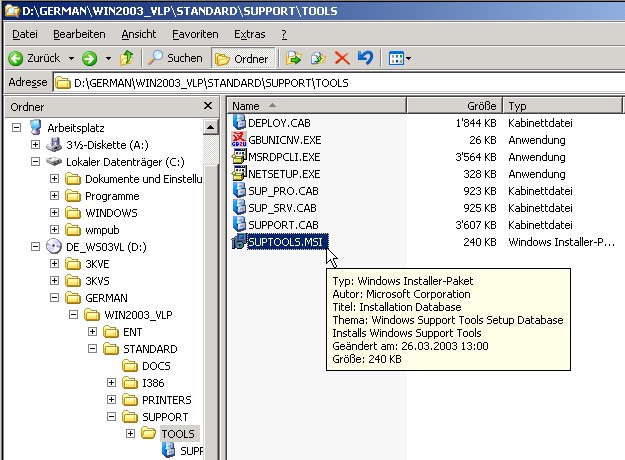Click the SUPTOOLS.MSI file name
This screenshot has height=460, width=625.
(x=288, y=242)
